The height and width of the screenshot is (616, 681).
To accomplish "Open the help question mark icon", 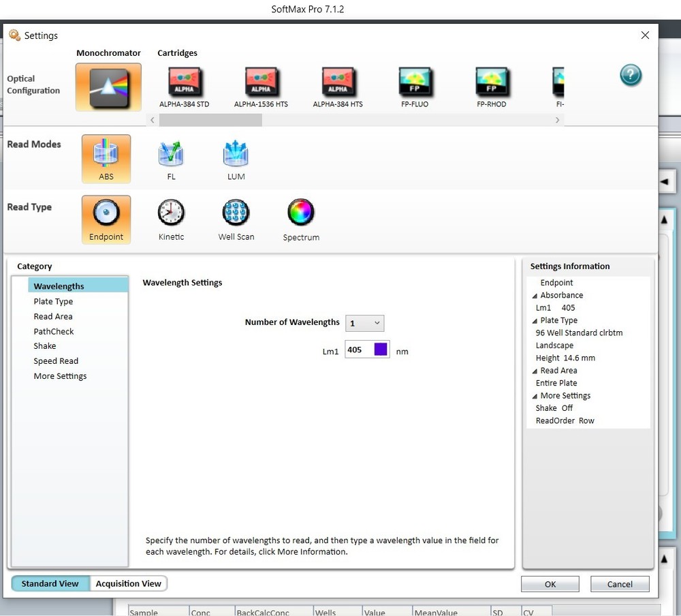I will [630, 75].
